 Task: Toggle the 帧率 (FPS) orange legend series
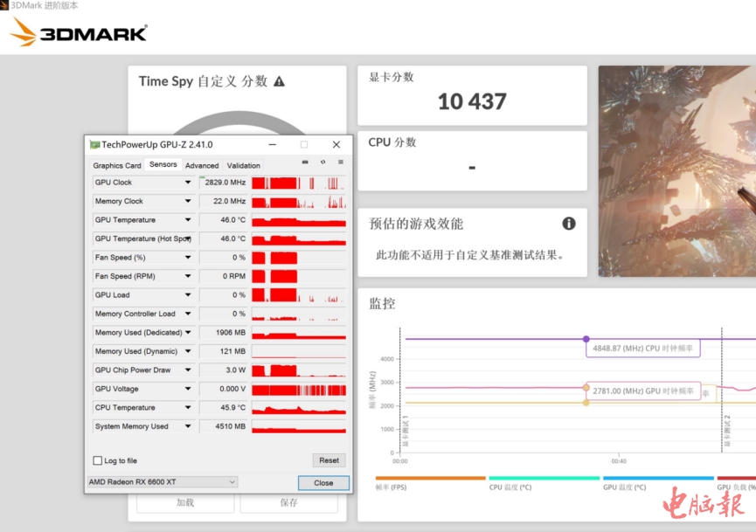click(430, 479)
